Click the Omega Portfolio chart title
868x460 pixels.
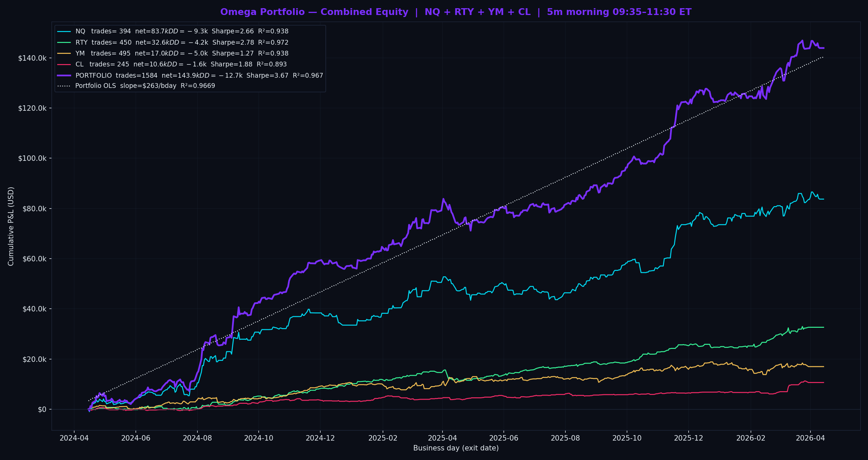tap(456, 12)
